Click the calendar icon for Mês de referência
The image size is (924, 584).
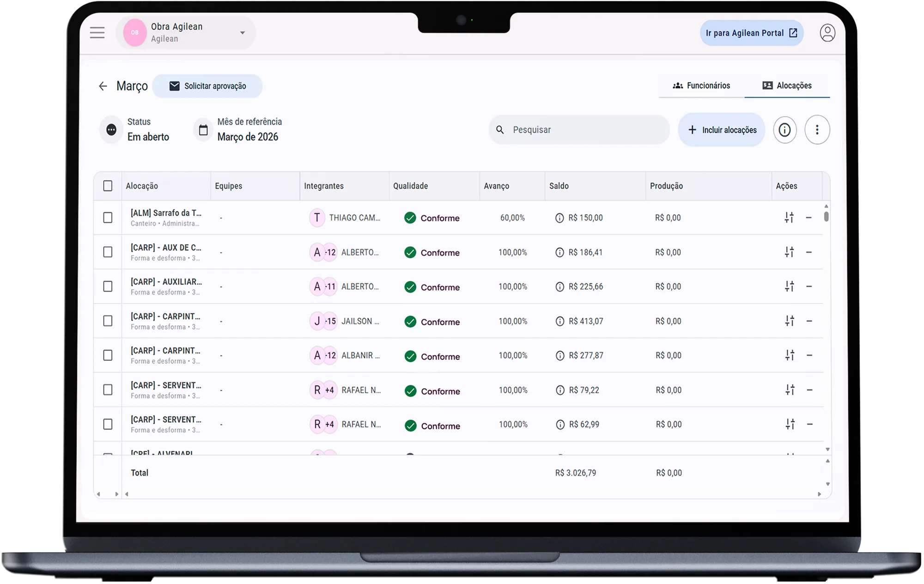coord(203,130)
